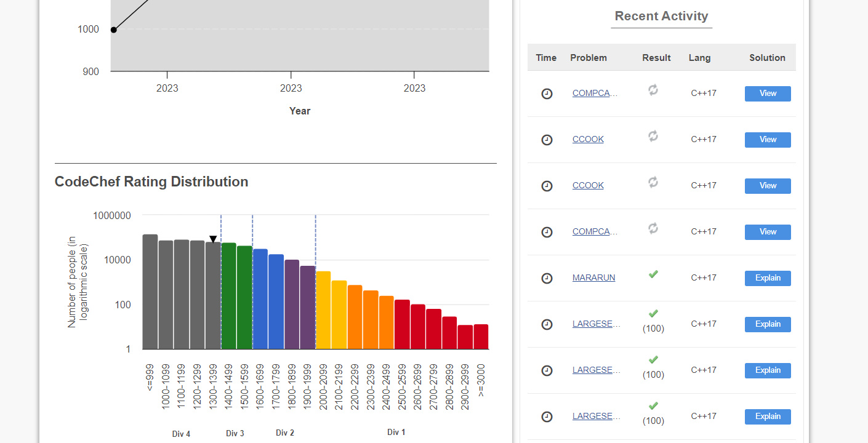The width and height of the screenshot is (868, 443).
Task: Click green checkmark in second LARGESE row
Action: pos(653,359)
